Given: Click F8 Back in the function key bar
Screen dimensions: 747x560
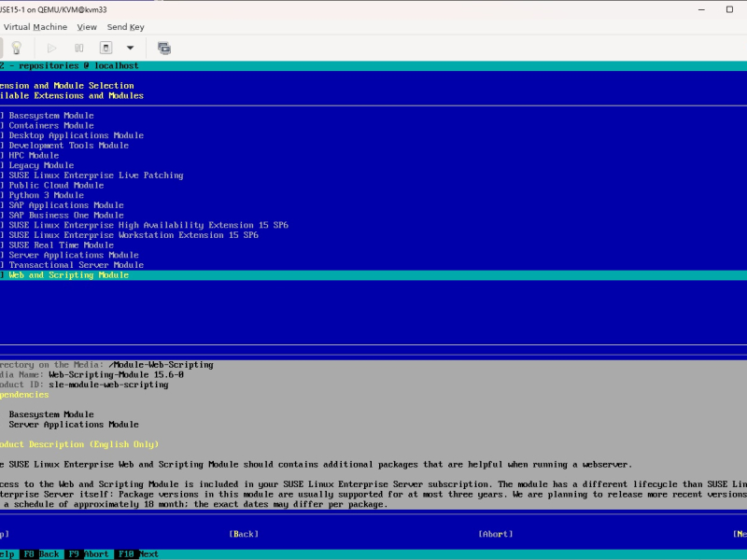Looking at the screenshot, I should tap(41, 554).
